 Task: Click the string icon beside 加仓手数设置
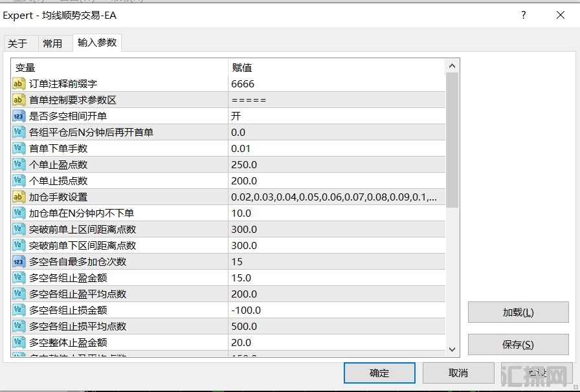[x=19, y=197]
